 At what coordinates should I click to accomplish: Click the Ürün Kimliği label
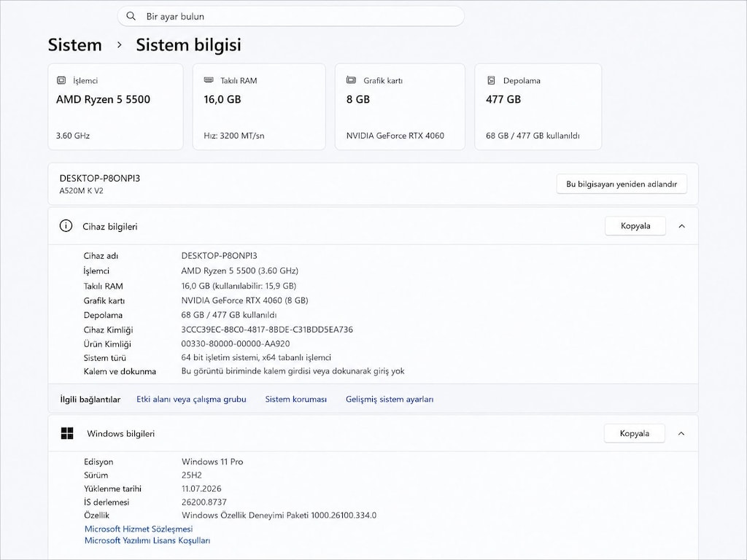(x=107, y=344)
